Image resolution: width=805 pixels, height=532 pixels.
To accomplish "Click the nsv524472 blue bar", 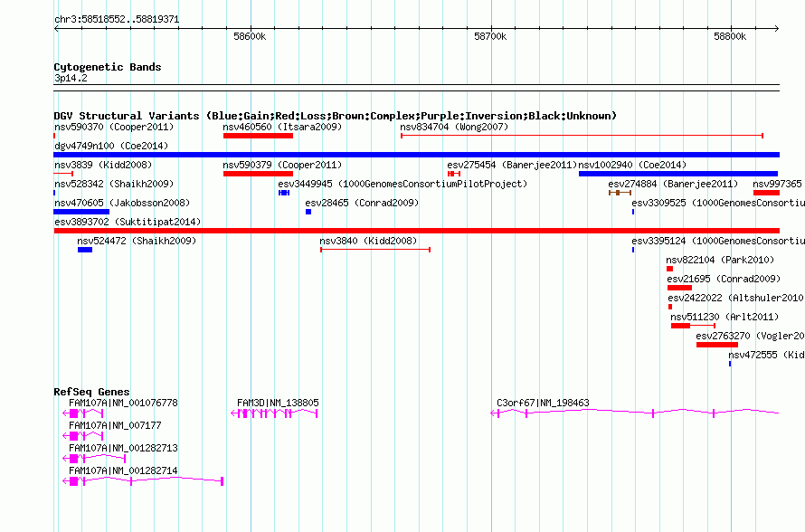I will click(85, 250).
